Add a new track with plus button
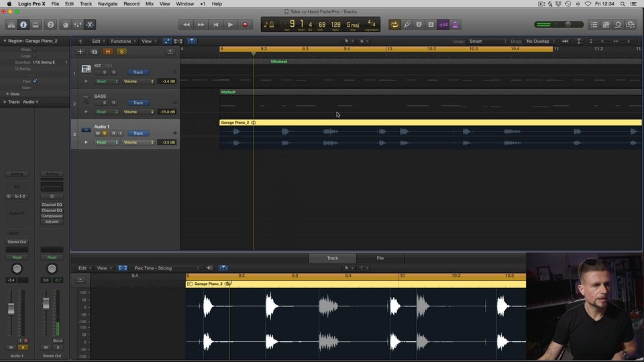 [80, 52]
